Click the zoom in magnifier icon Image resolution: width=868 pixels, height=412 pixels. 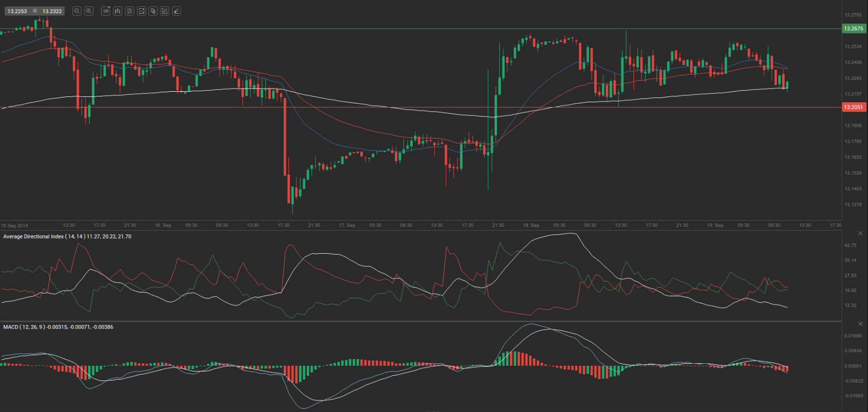pos(89,11)
